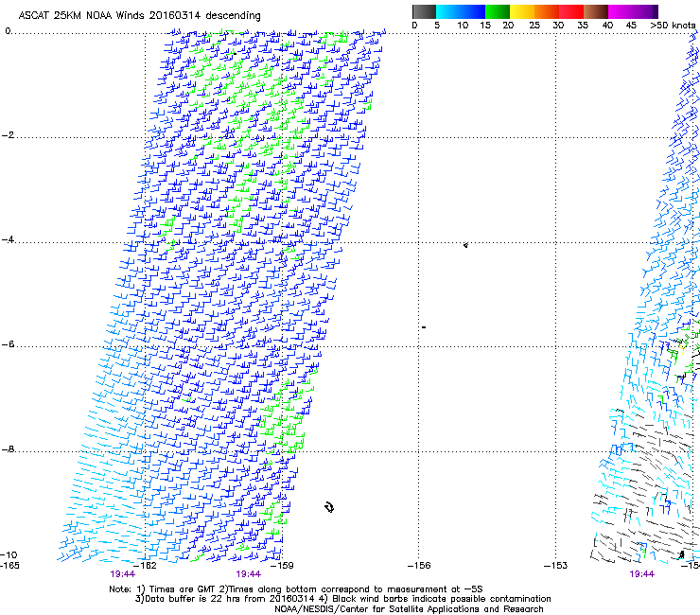700x615 pixels.
Task: Click the 'Data buffer is 22 hrs' note line
Action: tap(342, 599)
